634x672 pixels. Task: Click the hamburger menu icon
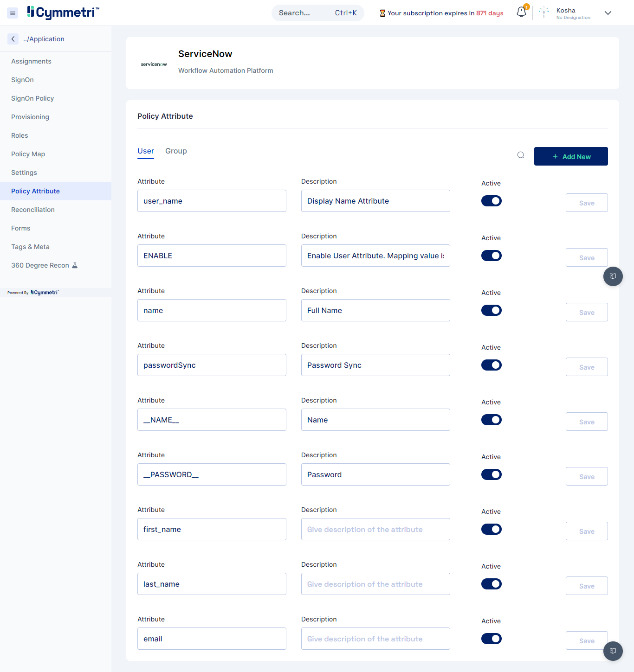pos(13,13)
